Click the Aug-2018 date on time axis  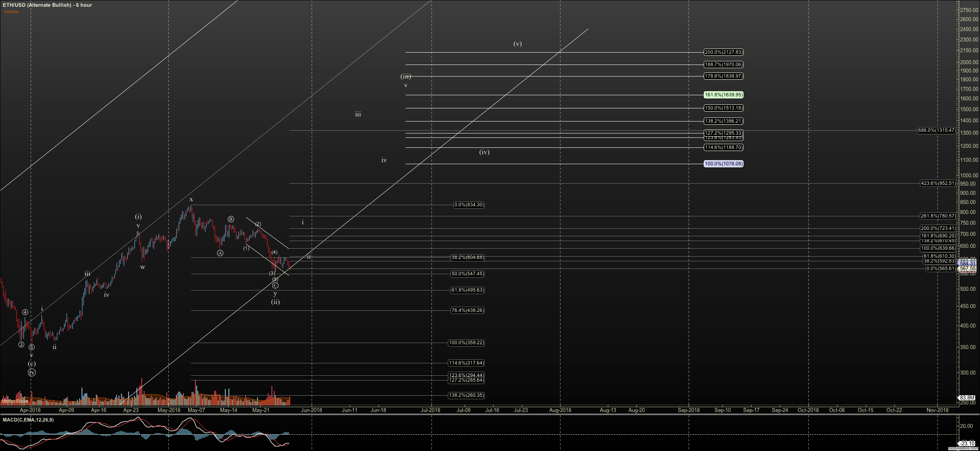pyautogui.click(x=560, y=410)
